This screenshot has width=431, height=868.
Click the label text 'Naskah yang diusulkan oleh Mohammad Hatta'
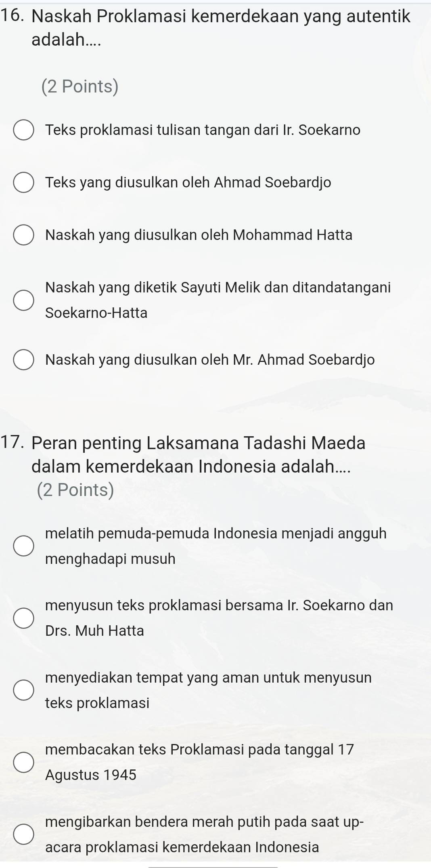(x=199, y=235)
